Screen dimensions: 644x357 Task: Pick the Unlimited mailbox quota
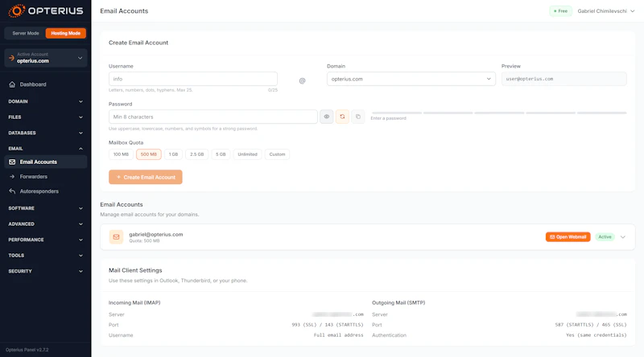247,154
